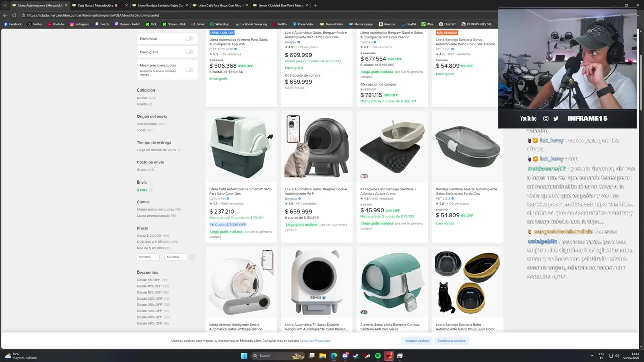The image size is (644, 362).
Task: Open Bandeja Sanitaria Stefanplast Furba image
Action: [467, 147]
